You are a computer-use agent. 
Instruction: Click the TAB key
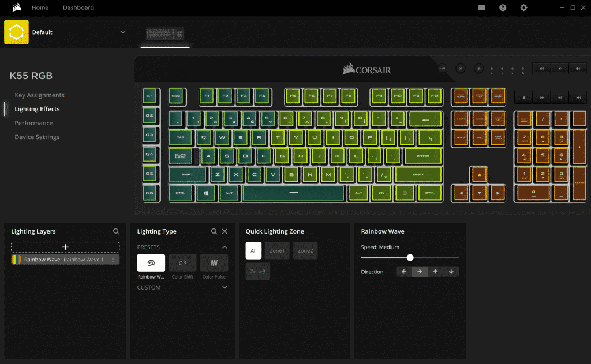(181, 137)
